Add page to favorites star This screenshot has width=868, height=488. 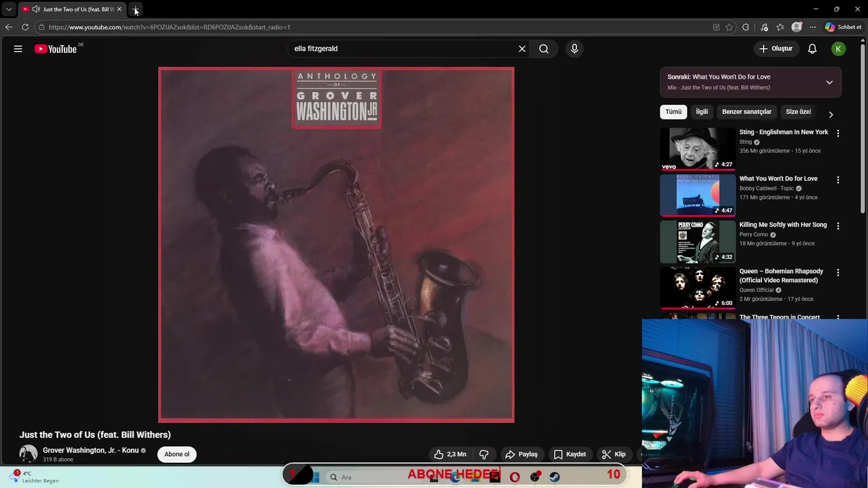point(730,27)
